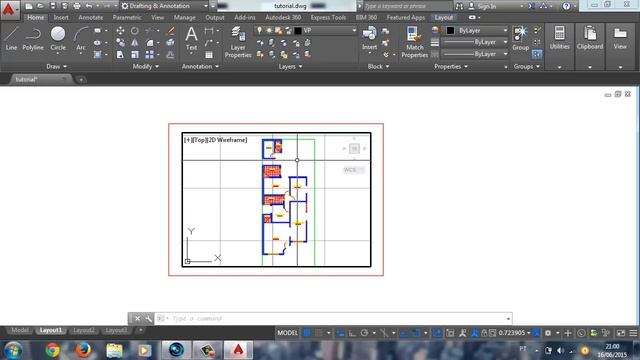Click the Save icon in quick access toolbar
The height and width of the screenshot is (360, 640).
53,6
